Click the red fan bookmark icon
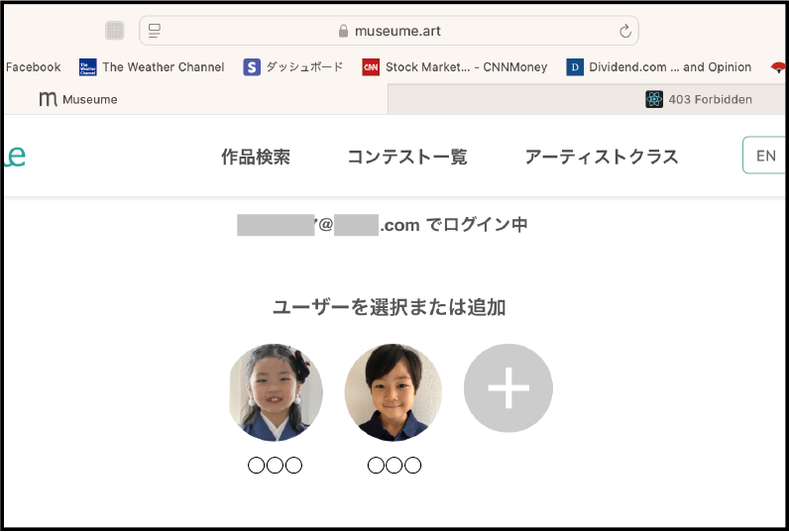Screen dimensions: 789x532 click(778, 67)
